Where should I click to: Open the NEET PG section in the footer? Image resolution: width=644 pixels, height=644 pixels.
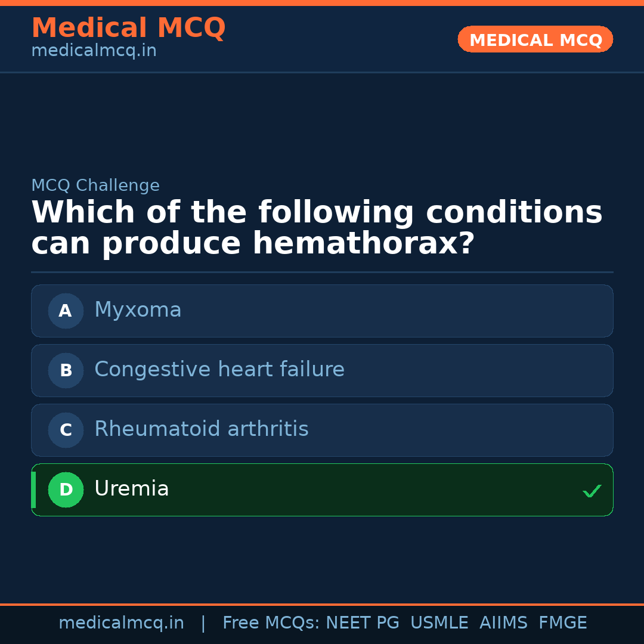362,623
